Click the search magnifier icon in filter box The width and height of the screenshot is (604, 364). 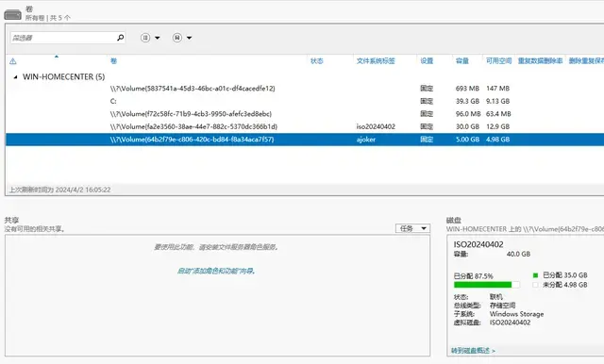(120, 38)
